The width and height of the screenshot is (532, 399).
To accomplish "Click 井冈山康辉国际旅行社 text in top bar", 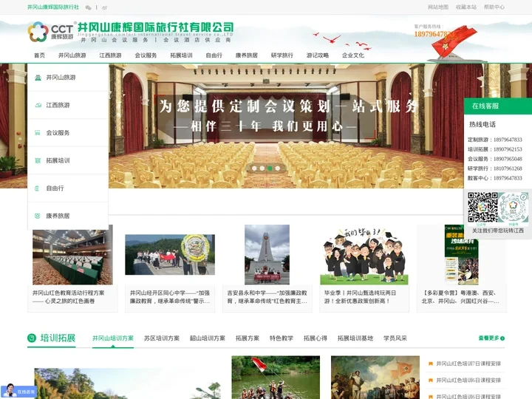I will (53, 7).
